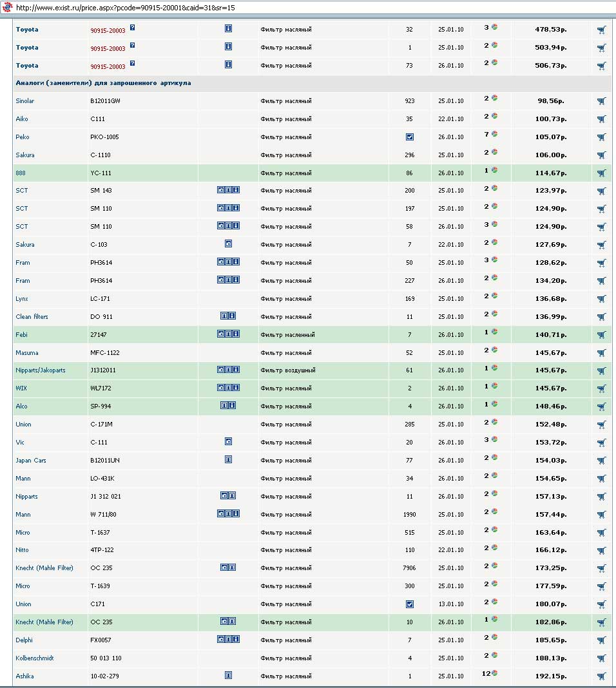Image resolution: width=616 pixels, height=688 pixels.
Task: Click checkmark box in Union C171 row
Action: [x=410, y=604]
